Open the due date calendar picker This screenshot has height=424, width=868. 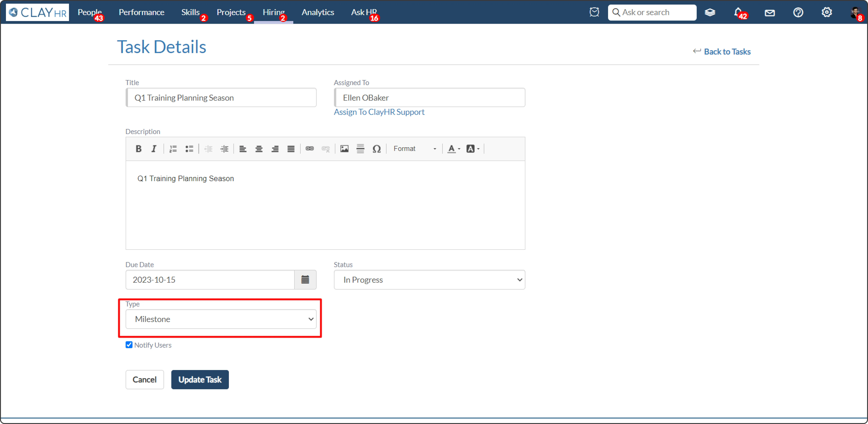pos(305,280)
